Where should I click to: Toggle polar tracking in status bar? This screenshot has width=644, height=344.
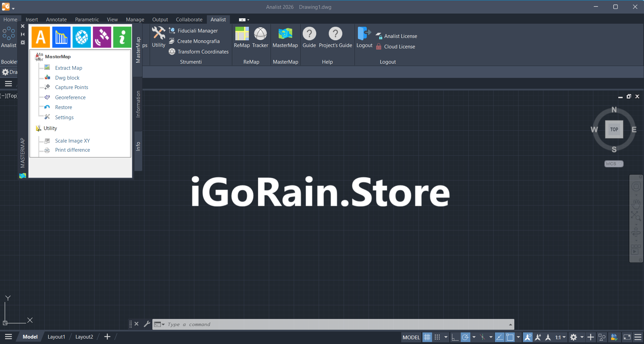[x=466, y=337]
